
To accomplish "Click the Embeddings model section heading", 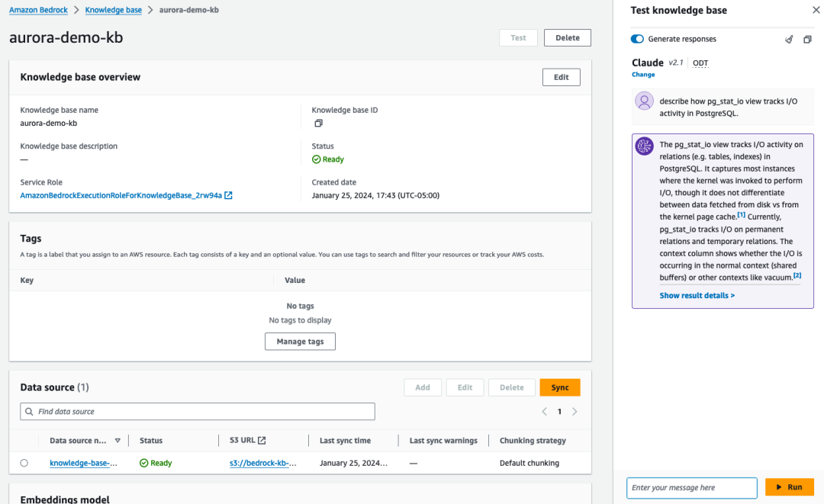I will (x=65, y=499).
